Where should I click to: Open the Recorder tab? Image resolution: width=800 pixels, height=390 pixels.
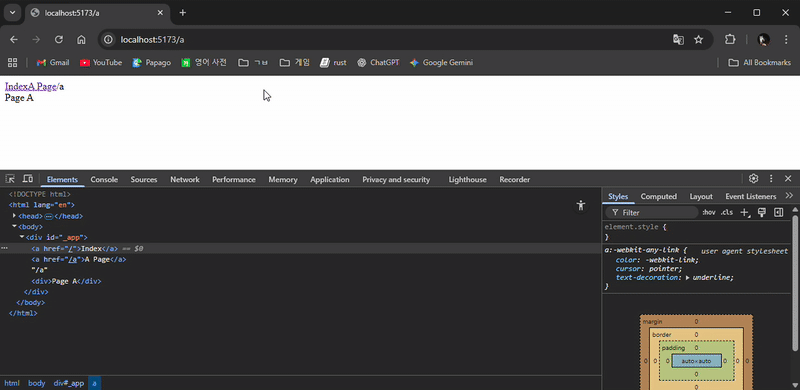pyautogui.click(x=514, y=180)
